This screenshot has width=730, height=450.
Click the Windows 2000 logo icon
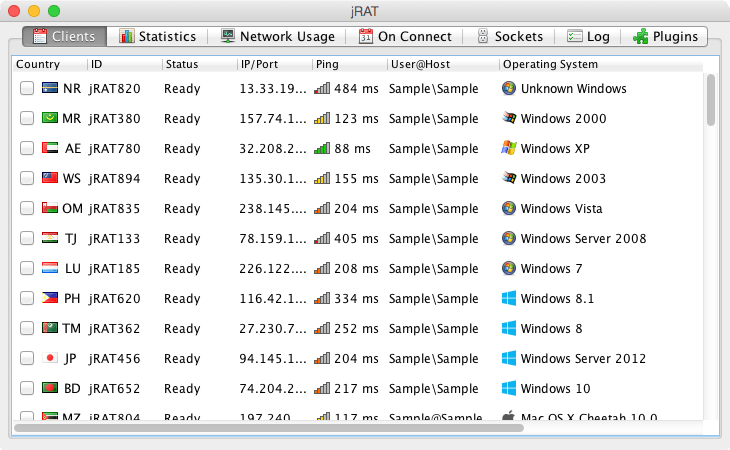pos(509,119)
